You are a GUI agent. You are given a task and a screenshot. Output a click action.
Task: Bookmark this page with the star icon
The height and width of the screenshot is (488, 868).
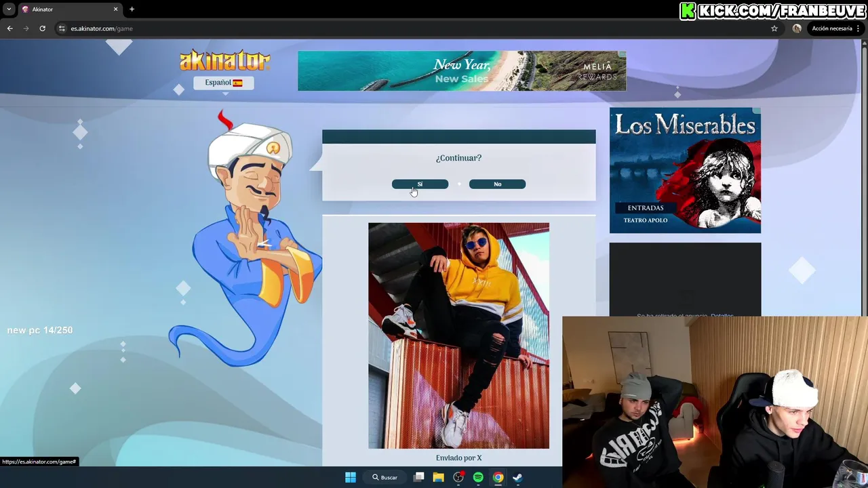(774, 28)
